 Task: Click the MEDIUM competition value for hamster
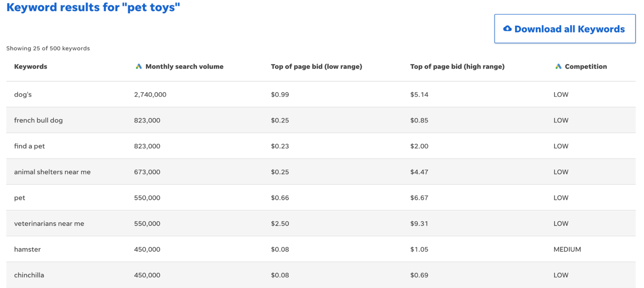tap(567, 249)
